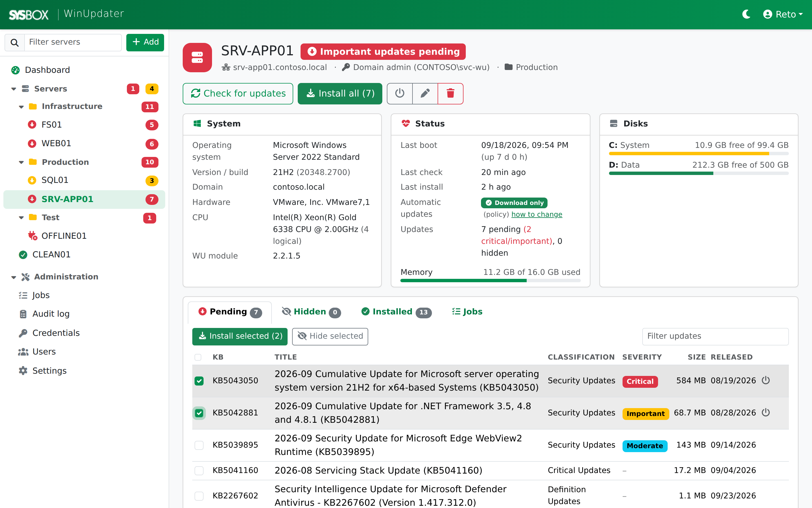Click the D: Data disk usage bar
Viewport: 812px width, 508px height.
tap(699, 174)
